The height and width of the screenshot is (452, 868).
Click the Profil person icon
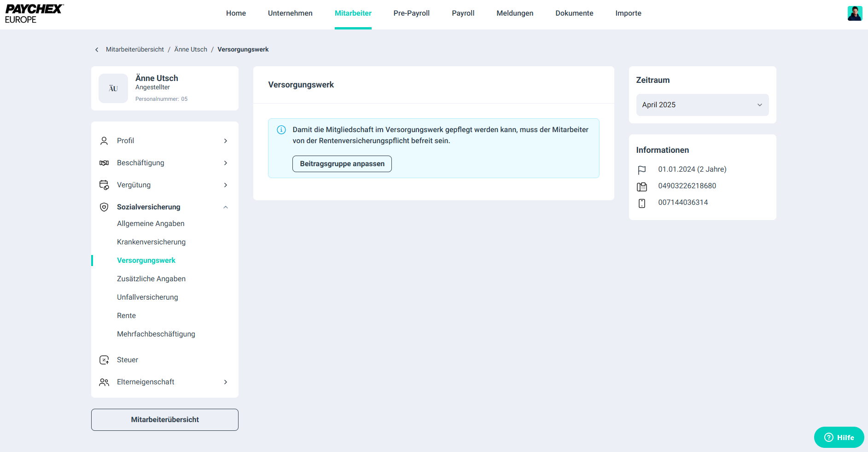coord(104,141)
